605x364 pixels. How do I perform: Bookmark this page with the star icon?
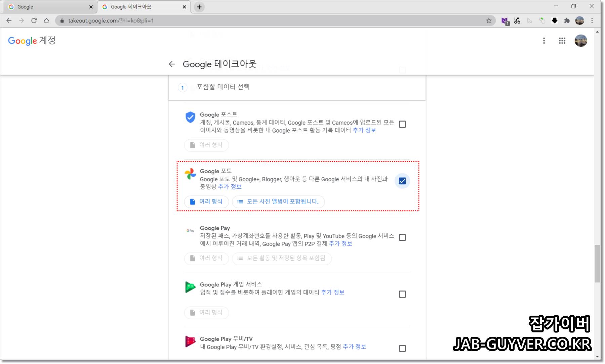coord(489,20)
